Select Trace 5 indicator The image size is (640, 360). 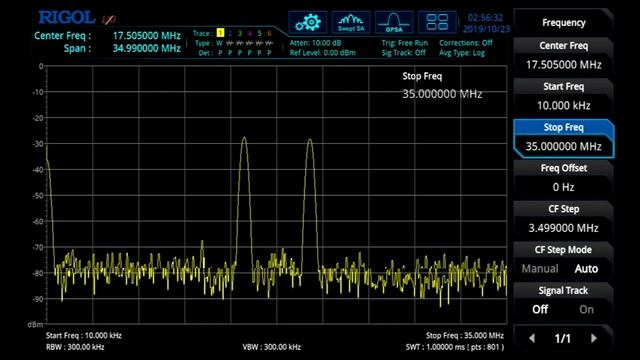pos(259,33)
